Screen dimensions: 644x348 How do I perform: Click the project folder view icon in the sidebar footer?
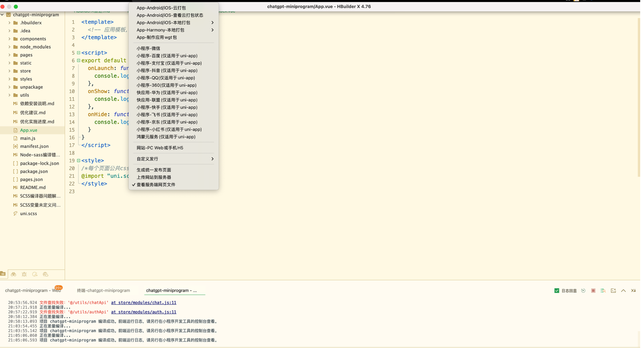pos(3,274)
